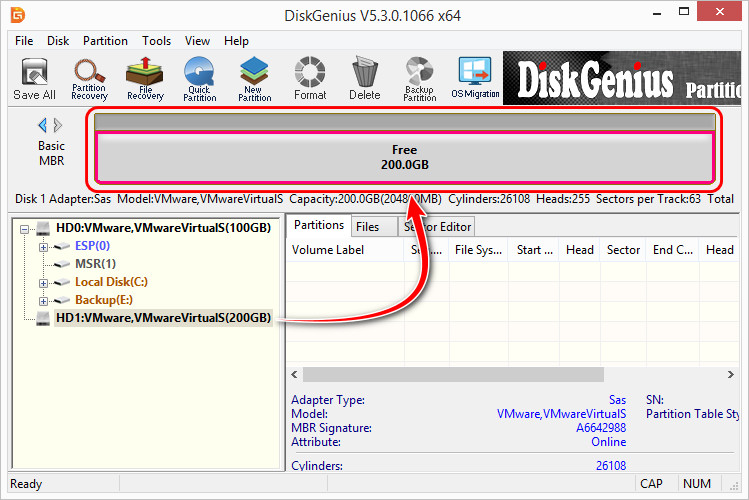The height and width of the screenshot is (500, 749).
Task: Click the Save All toolbar icon
Action: (34, 79)
